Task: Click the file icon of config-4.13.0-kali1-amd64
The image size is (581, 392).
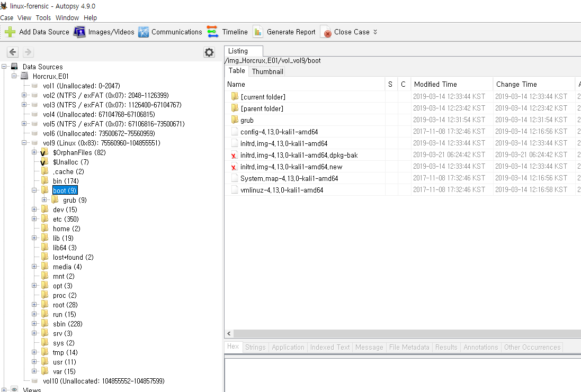Action: [235, 131]
